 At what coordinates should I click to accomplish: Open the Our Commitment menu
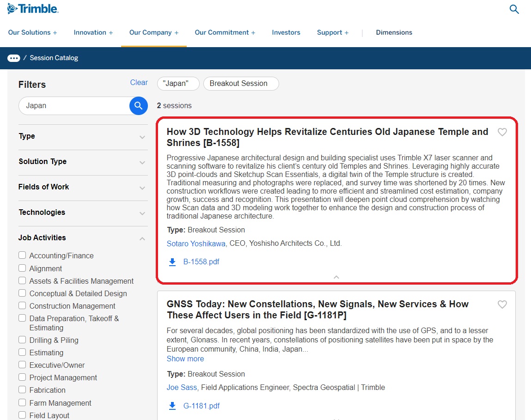(x=225, y=32)
